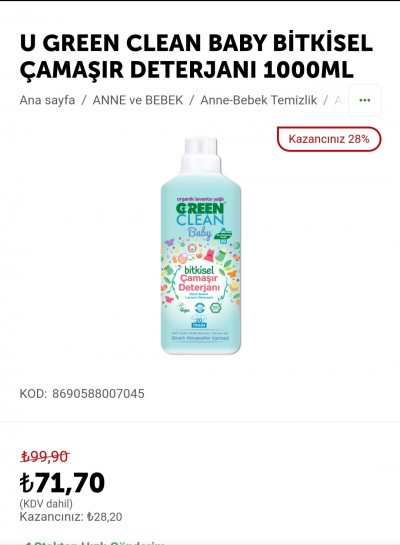Click the Kazancınız ₺28,20 savings text
Screen dimensions: 400x545
tap(71, 517)
